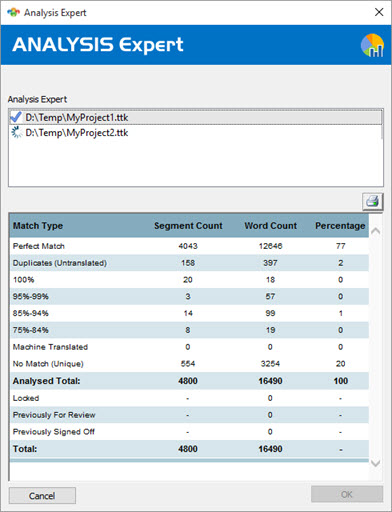This screenshot has width=392, height=512.
Task: Click the Match Type column header
Action: pos(38,226)
